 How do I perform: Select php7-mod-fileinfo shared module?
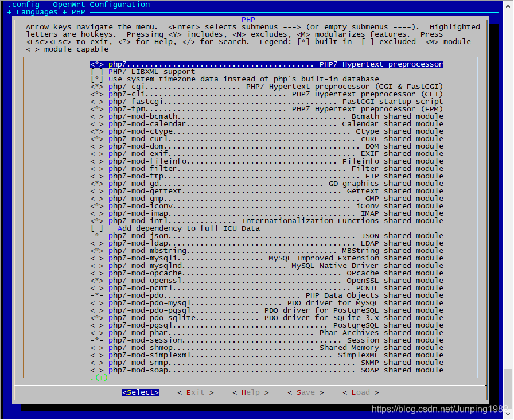pos(267,161)
